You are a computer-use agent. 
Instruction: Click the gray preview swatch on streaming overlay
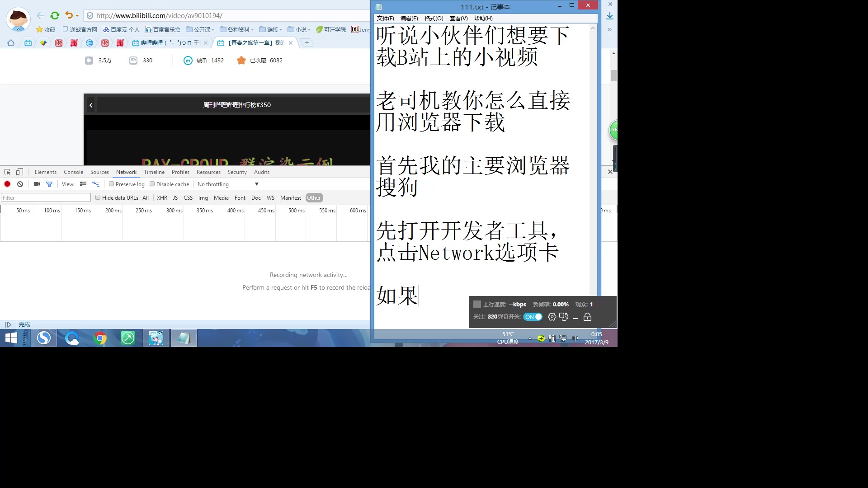pos(477,304)
